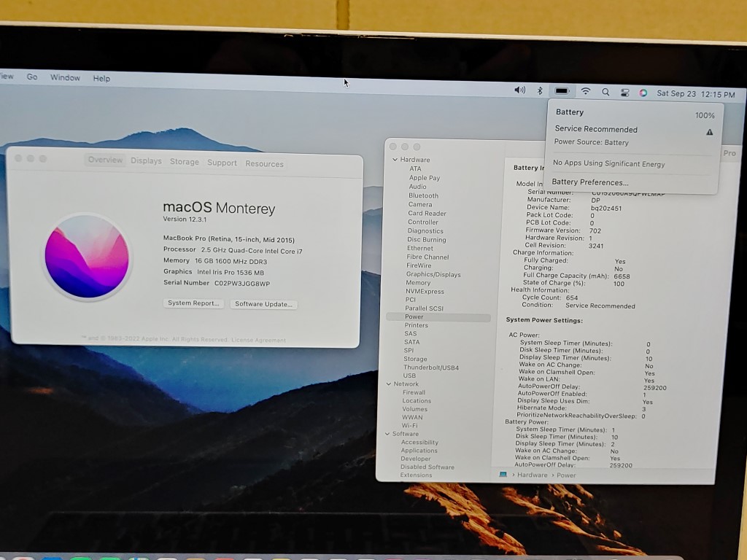Image resolution: width=747 pixels, height=560 pixels.
Task: Collapse the Network tree section
Action: pyautogui.click(x=389, y=384)
